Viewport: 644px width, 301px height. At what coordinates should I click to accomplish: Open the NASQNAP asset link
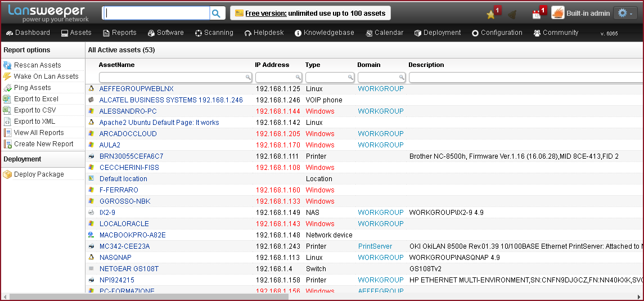point(115,258)
